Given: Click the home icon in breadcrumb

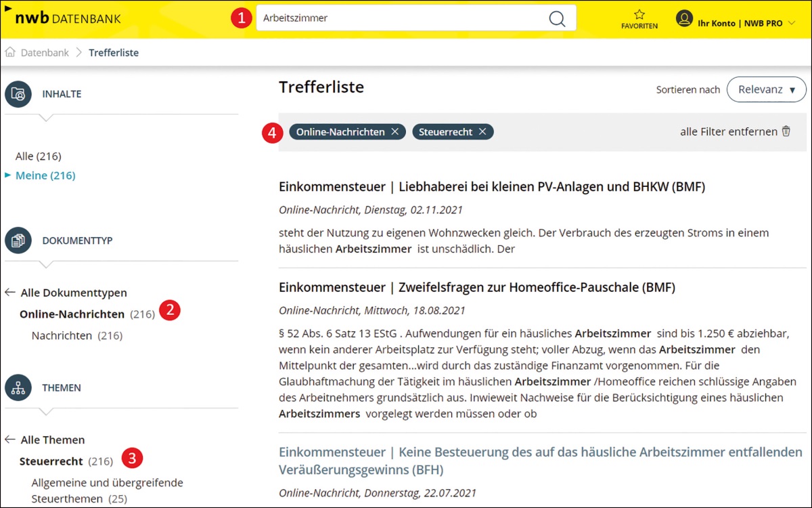Looking at the screenshot, I should coord(10,52).
